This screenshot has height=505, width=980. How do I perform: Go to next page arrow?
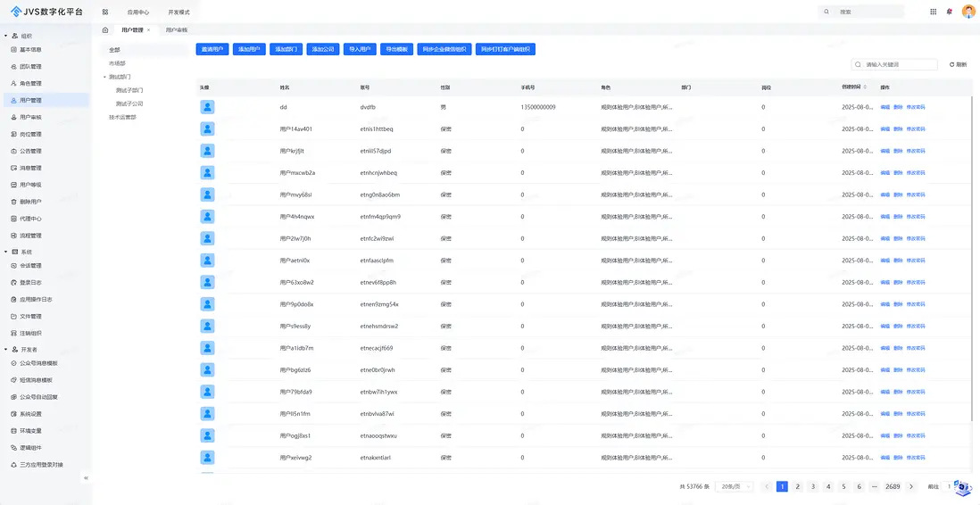click(x=911, y=486)
